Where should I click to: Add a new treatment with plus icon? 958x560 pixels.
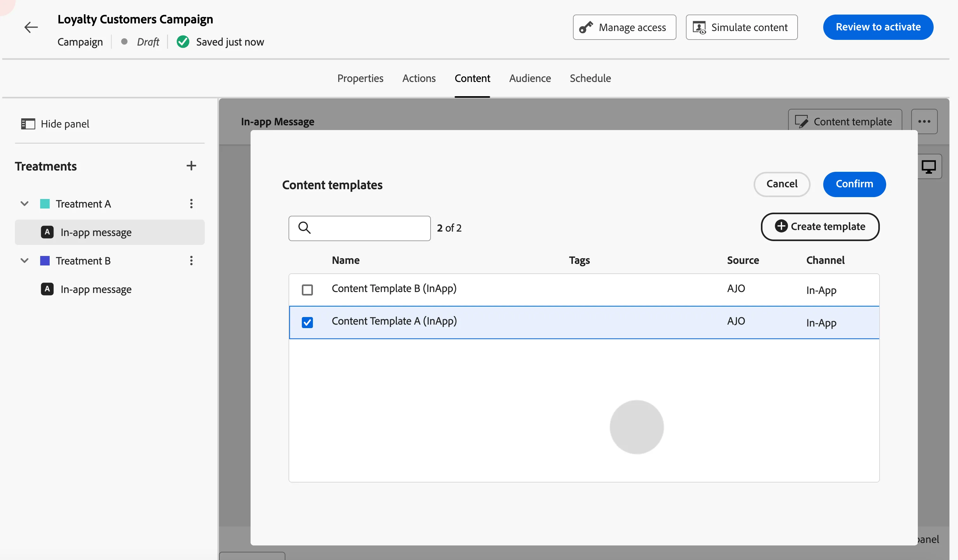tap(191, 166)
